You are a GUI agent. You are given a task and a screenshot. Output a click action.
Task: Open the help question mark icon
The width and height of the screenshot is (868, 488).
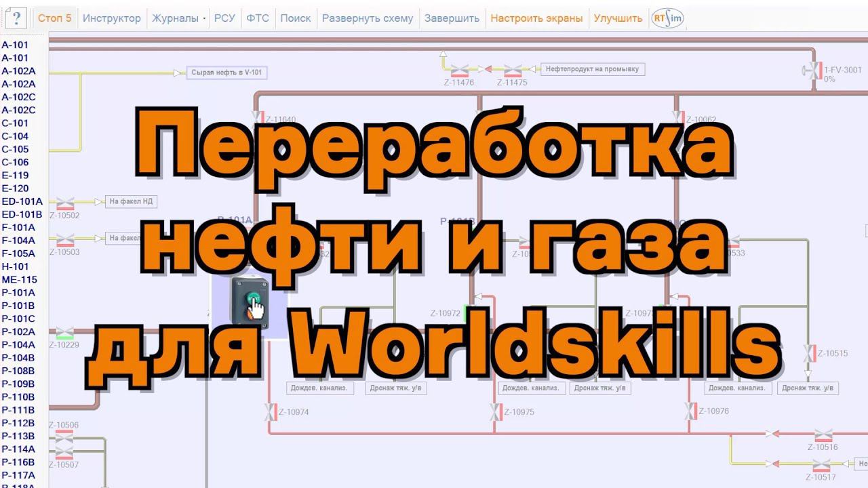point(17,18)
